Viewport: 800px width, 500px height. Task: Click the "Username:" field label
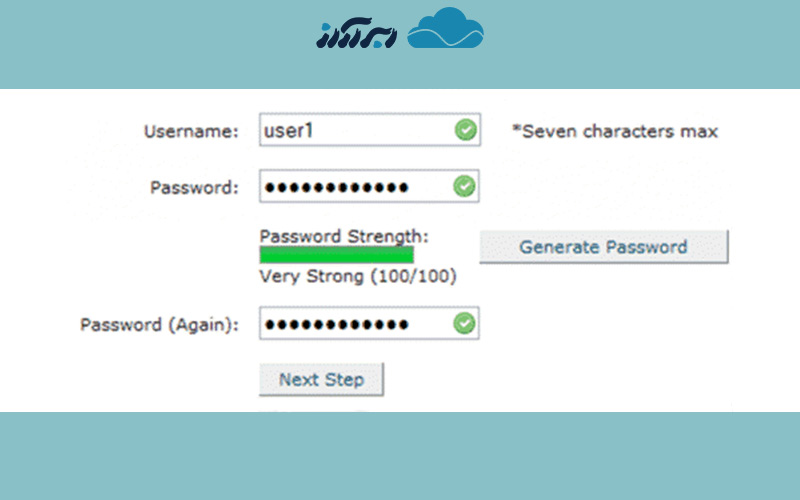pyautogui.click(x=191, y=131)
